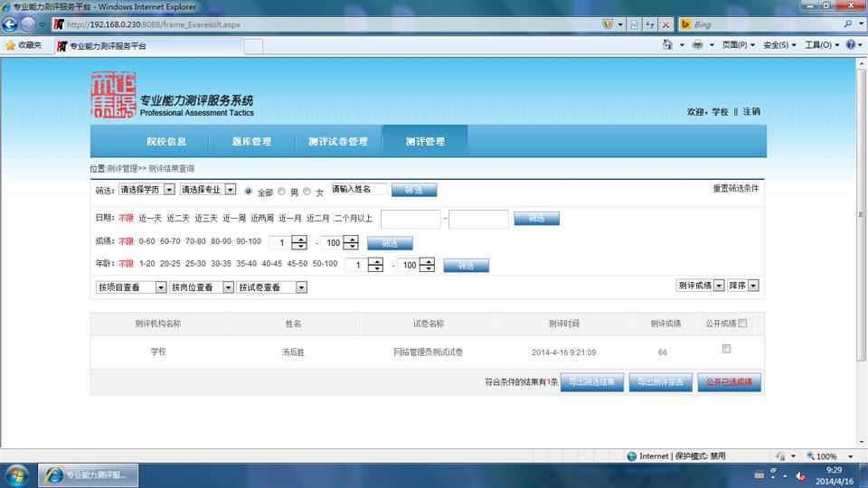Open the 测评成绩 sort dropdown
868x488 pixels.
coord(700,286)
